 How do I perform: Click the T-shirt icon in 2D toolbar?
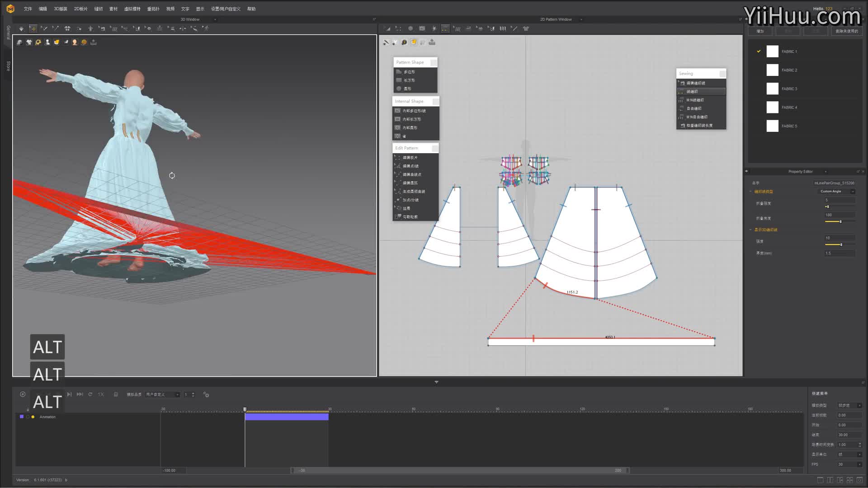(526, 28)
